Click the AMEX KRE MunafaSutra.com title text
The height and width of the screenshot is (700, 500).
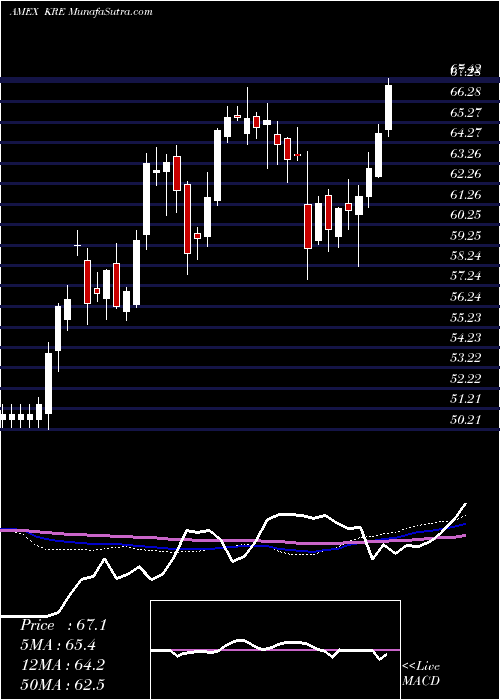[x=81, y=12]
